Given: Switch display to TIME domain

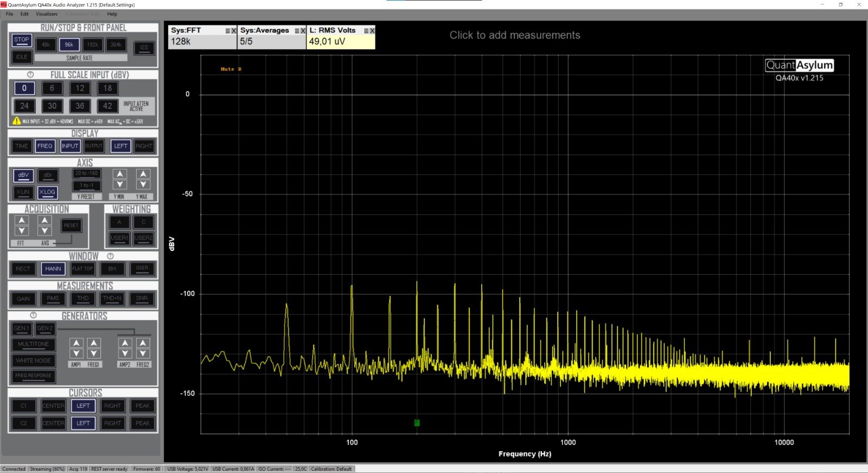Looking at the screenshot, I should click(22, 146).
